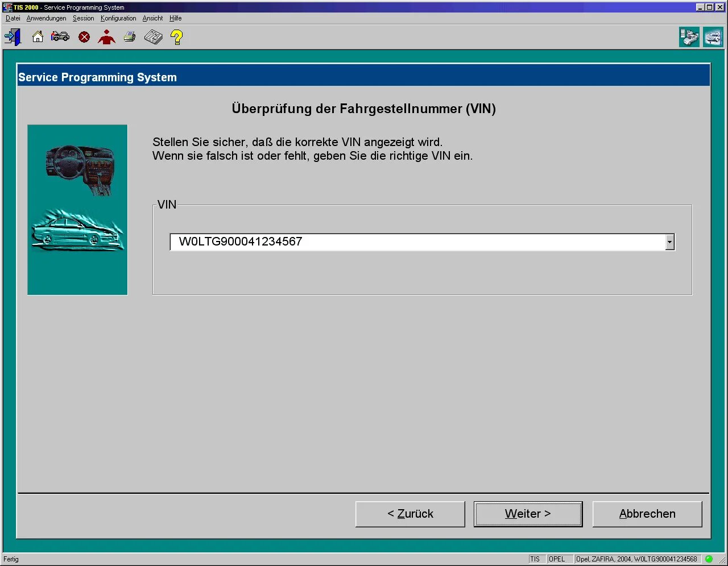
Task: Click the 'Wenn sie falsch ist' instruction line
Action: 312,156
